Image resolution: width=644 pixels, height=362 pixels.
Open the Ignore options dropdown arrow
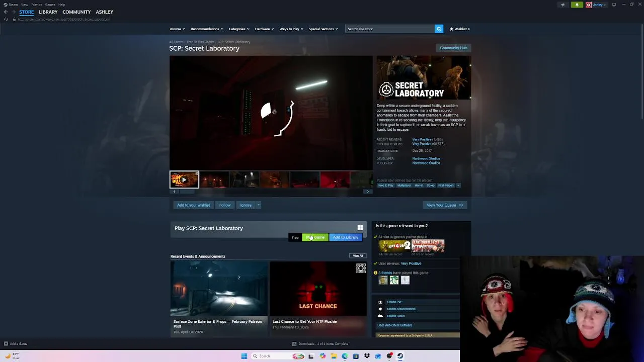tap(259, 205)
